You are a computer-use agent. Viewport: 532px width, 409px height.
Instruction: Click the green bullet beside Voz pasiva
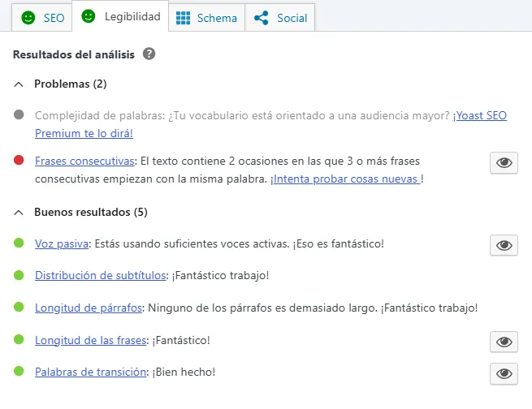(x=19, y=243)
